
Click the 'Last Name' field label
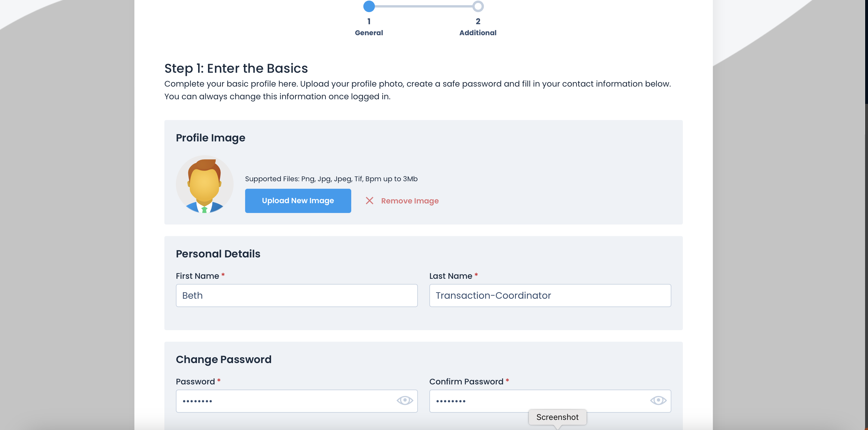[451, 276]
